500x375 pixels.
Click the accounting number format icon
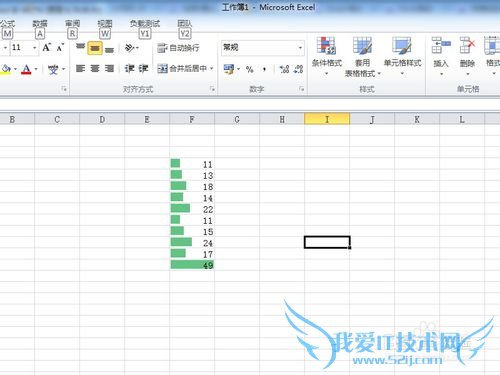229,69
